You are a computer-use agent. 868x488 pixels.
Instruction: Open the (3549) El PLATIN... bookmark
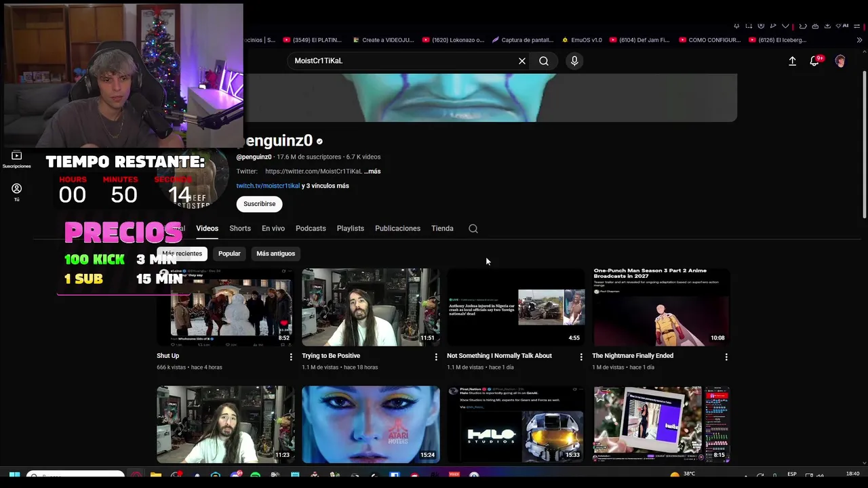pos(312,40)
